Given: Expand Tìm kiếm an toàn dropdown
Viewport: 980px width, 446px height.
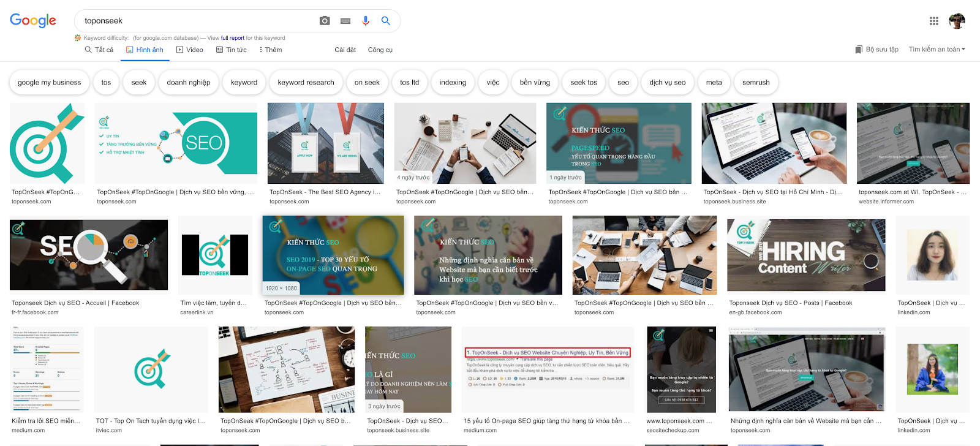Looking at the screenshot, I should (937, 50).
